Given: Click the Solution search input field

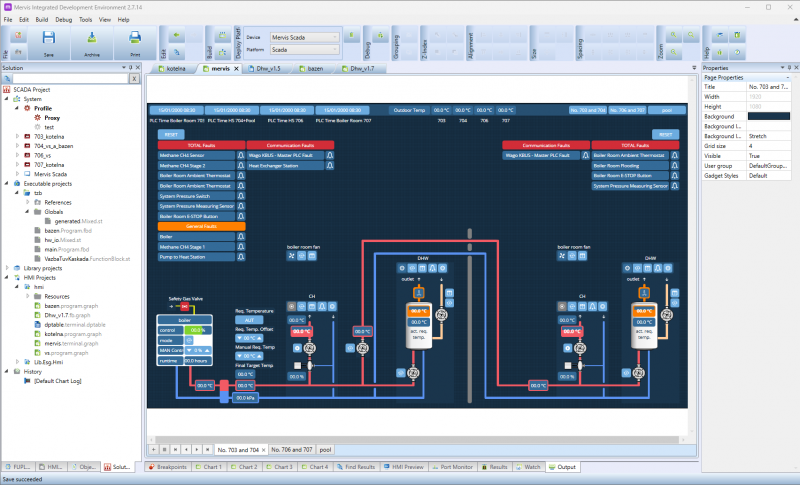Looking at the screenshot, I should (70, 79).
